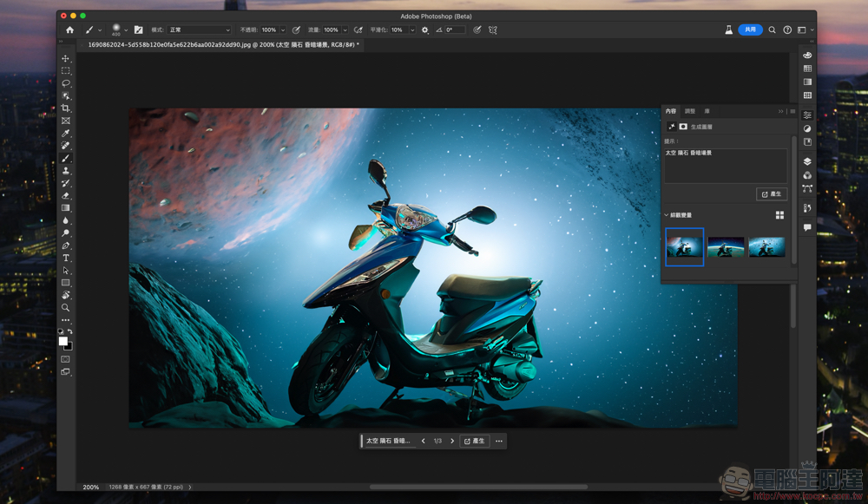This screenshot has width=868, height=504.
Task: Open the Edit Toolbar three-dot menu
Action: click(66, 320)
